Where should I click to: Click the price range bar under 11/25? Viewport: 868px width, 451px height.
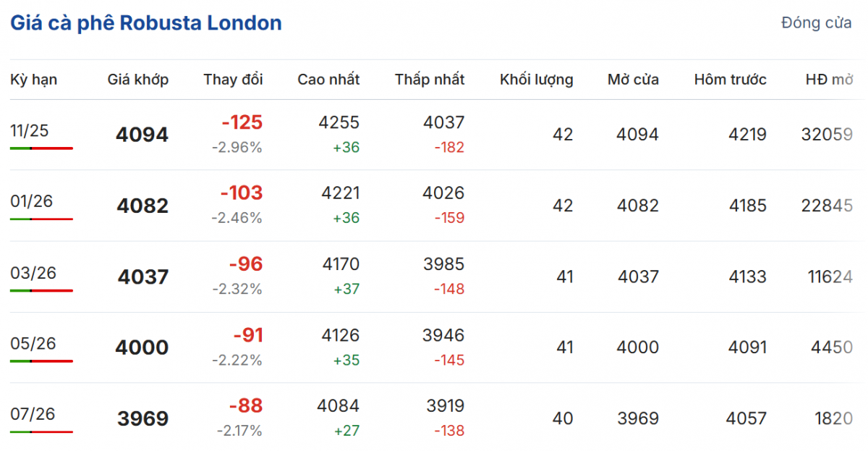pos(41,148)
